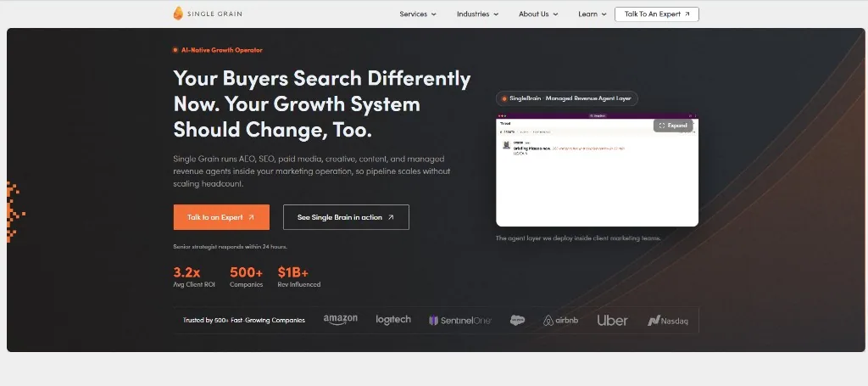Click the SingleBrain demo video thumbnail
Screen dimensions: 868x386
(x=597, y=170)
